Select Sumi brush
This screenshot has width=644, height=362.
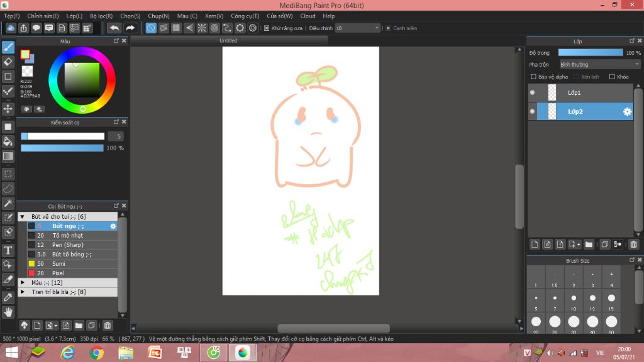(72, 264)
